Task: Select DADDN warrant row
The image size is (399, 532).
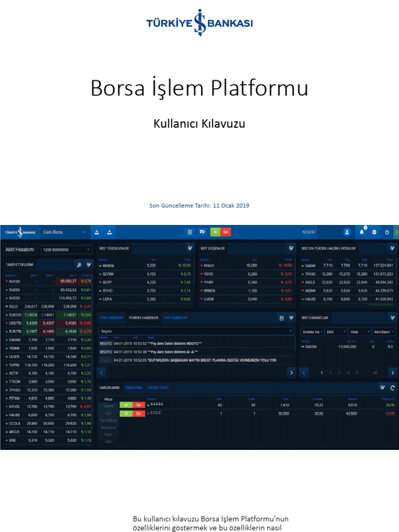Action: tap(348, 347)
